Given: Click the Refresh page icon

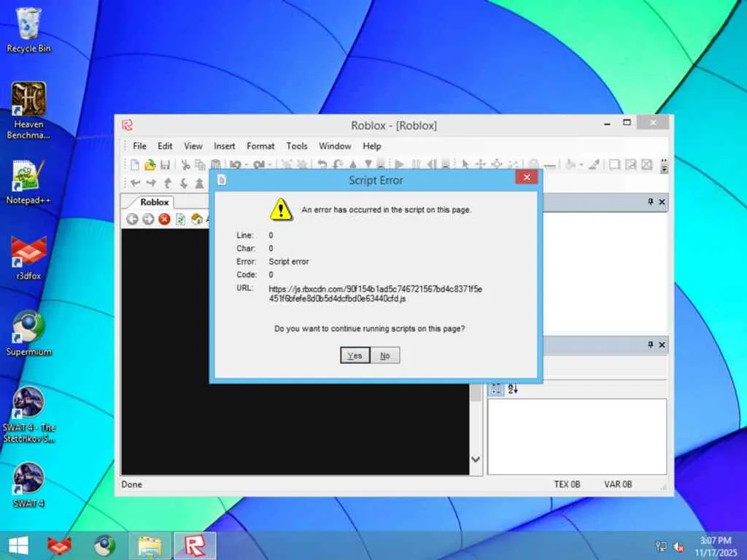Looking at the screenshot, I should (181, 219).
